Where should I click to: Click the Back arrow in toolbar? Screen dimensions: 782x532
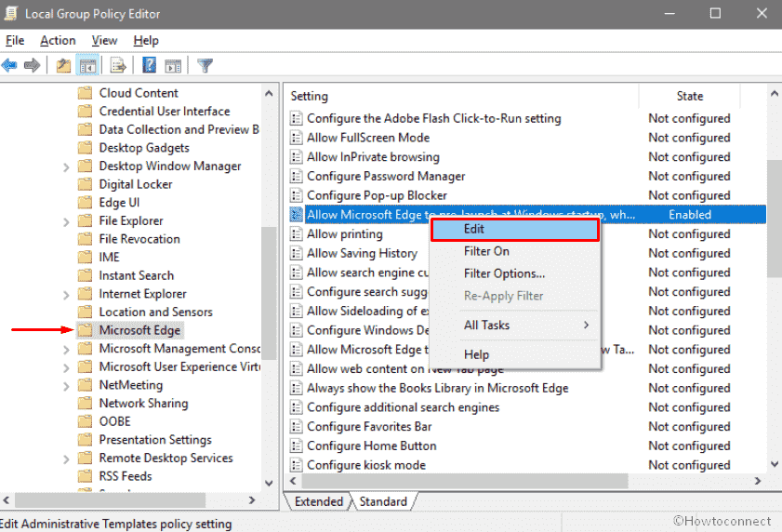pyautogui.click(x=10, y=65)
